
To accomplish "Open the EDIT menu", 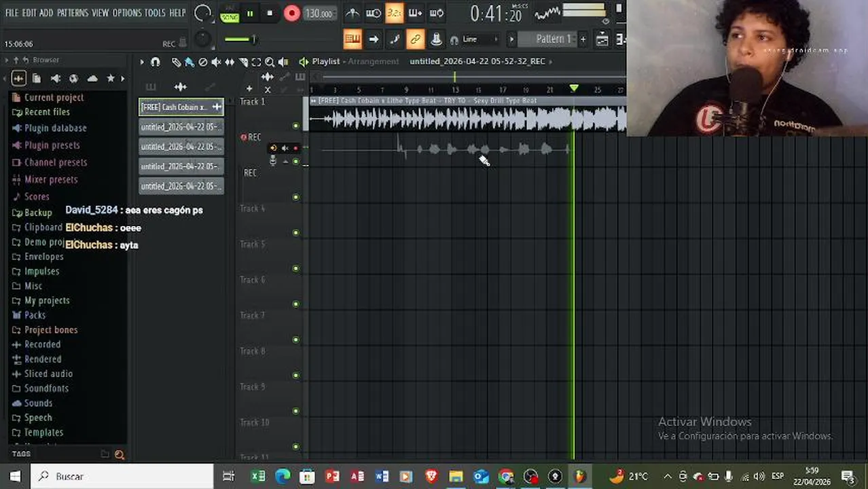I will click(x=29, y=13).
